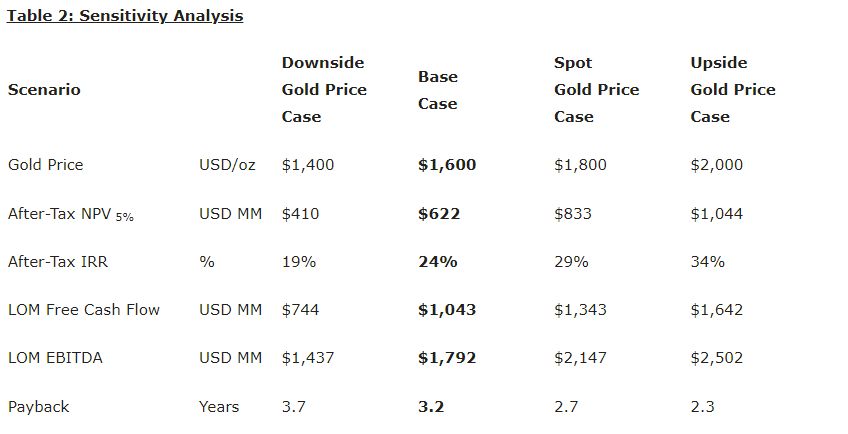The height and width of the screenshot is (434, 848).
Task: Select the $744 downside free cash flow
Action: 300,310
